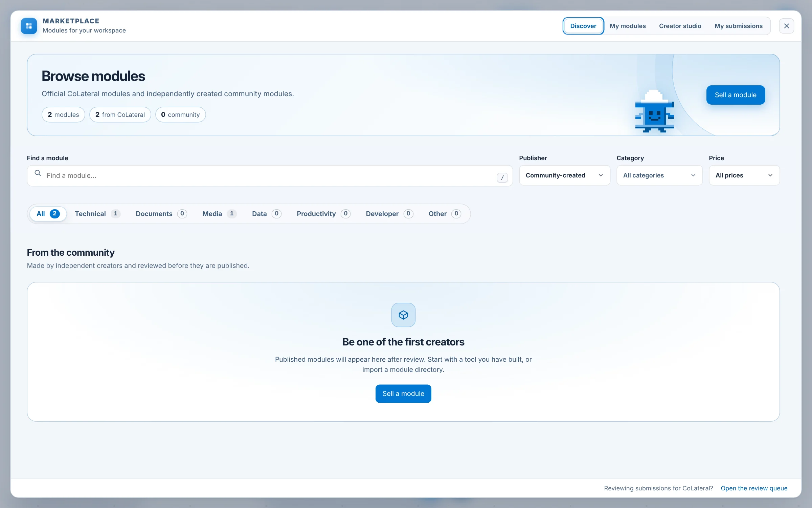The height and width of the screenshot is (508, 812).
Task: Filter modules by Media category
Action: (219, 214)
